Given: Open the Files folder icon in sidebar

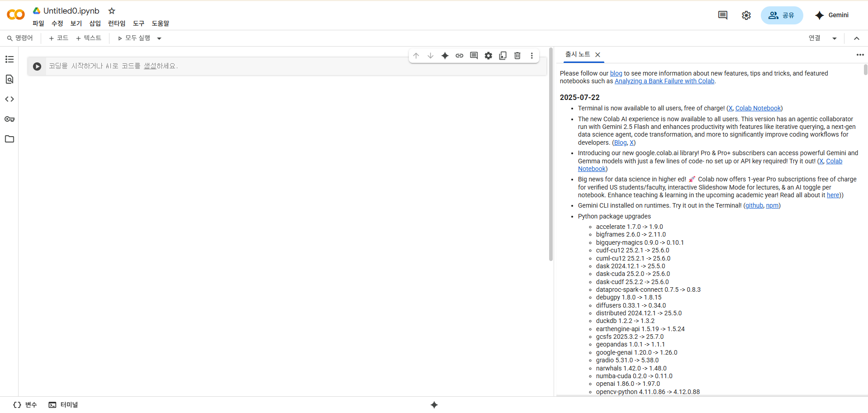Looking at the screenshot, I should click(9, 139).
